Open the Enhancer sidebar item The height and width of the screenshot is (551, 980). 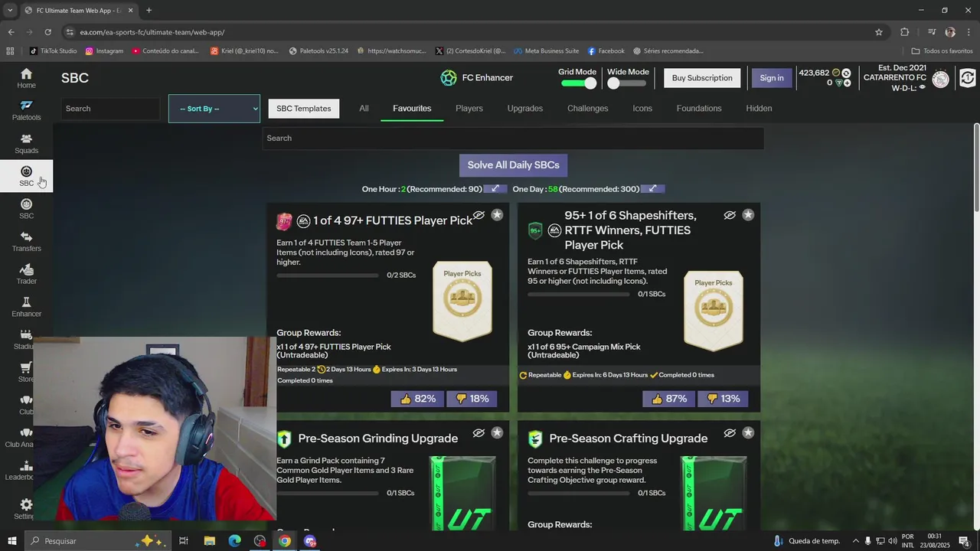(x=26, y=307)
